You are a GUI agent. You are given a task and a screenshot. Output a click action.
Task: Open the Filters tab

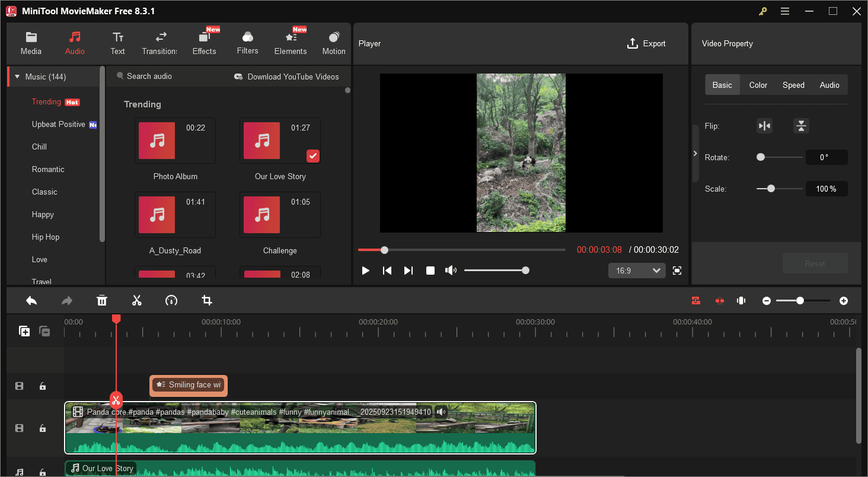(247, 43)
